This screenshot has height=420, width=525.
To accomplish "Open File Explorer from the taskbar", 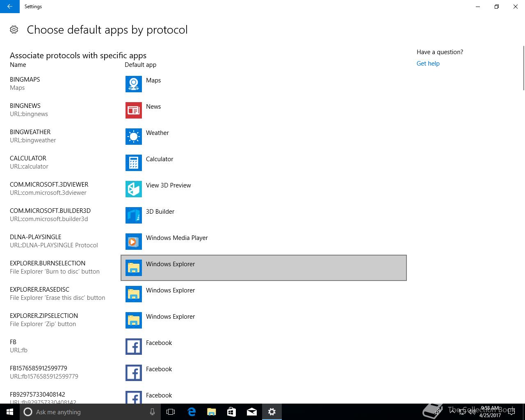I will coord(211,412).
